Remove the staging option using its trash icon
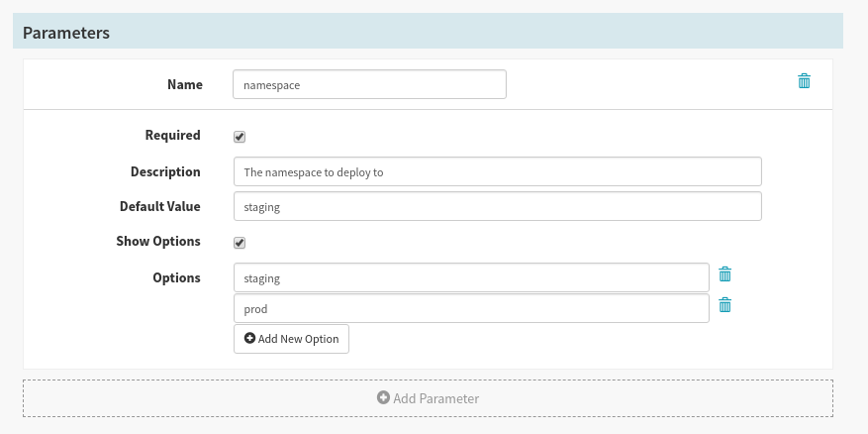Image resolution: width=868 pixels, height=434 pixels. click(x=724, y=274)
